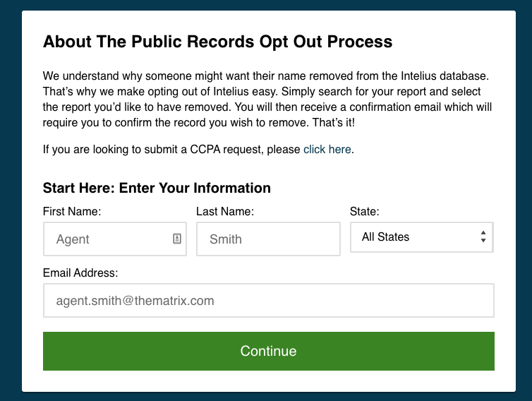This screenshot has height=401, width=532.
Task: Click the 'About The Public Records Opt Out Process' heading
Action: [x=217, y=42]
